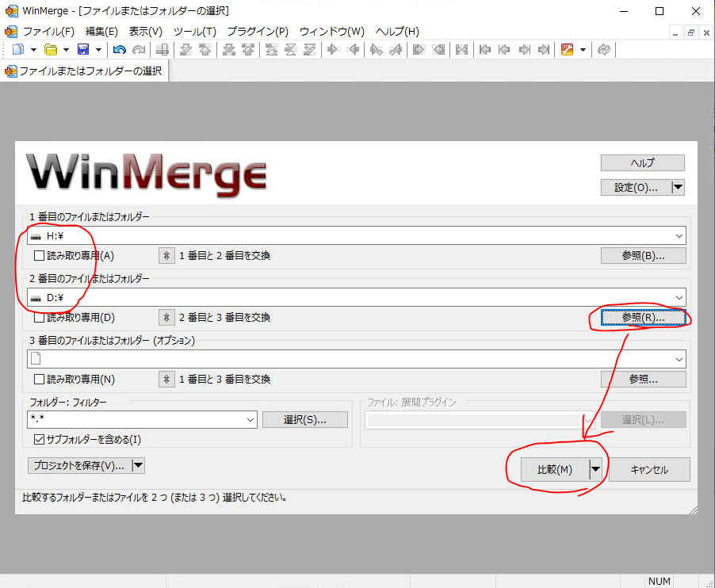Screen dimensions: 715x588
Task: Open the Options wrench icon's dropdown arrow
Action: (583, 49)
